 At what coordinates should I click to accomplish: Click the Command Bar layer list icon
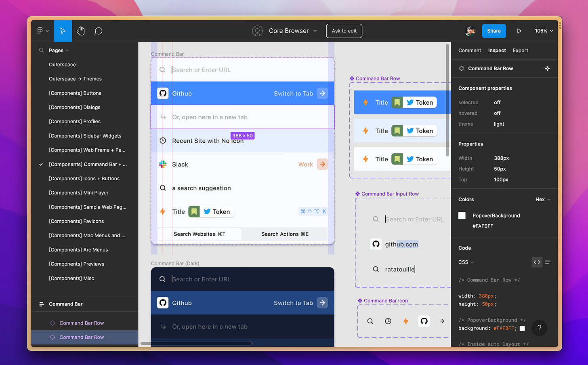tap(41, 304)
